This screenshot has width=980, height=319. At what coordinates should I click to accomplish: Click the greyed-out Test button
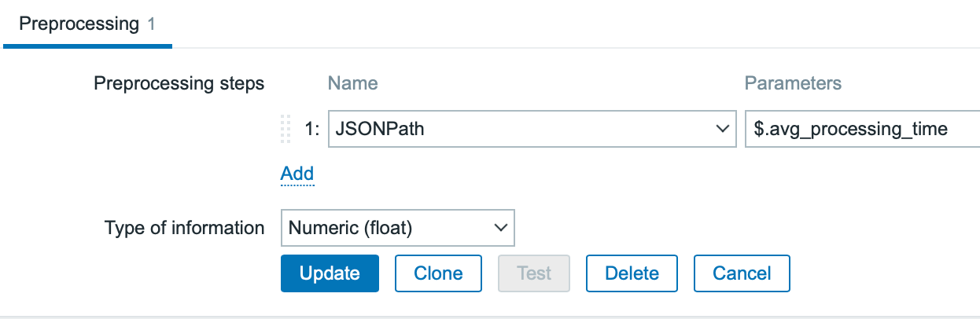click(x=534, y=273)
